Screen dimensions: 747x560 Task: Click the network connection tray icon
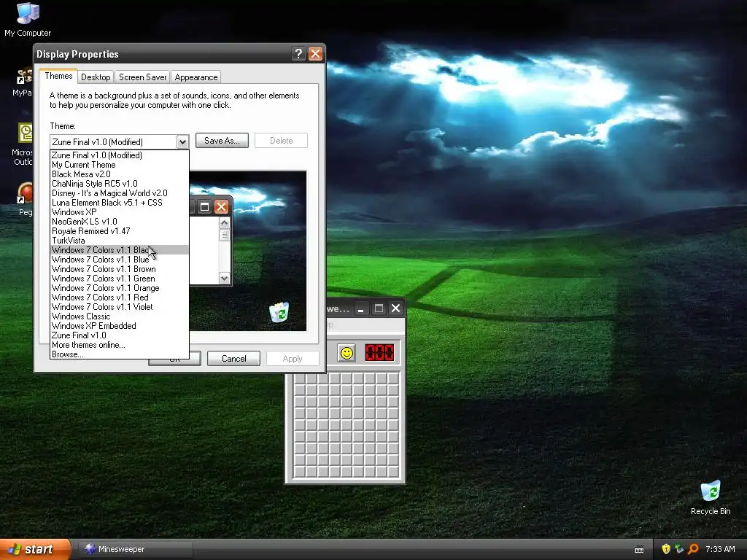(679, 549)
